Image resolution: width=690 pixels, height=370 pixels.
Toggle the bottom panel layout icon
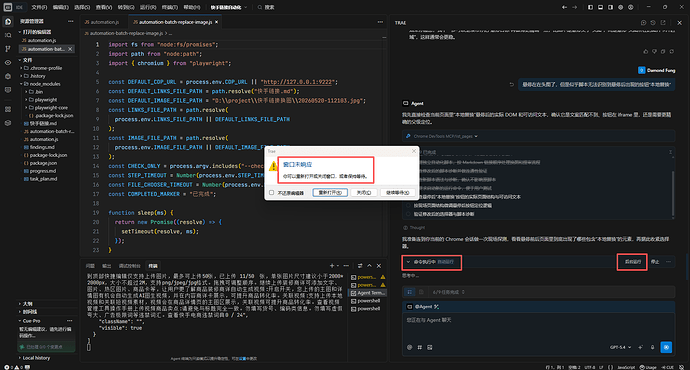tap(601, 7)
